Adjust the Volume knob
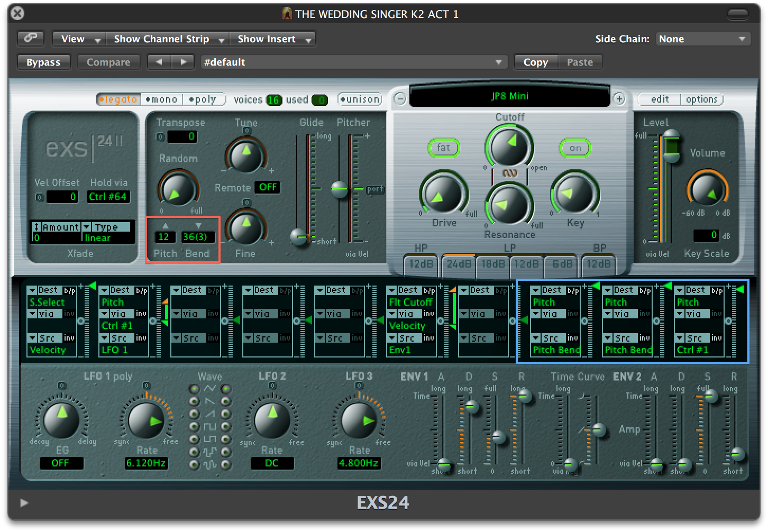The image size is (768, 532). click(x=707, y=189)
